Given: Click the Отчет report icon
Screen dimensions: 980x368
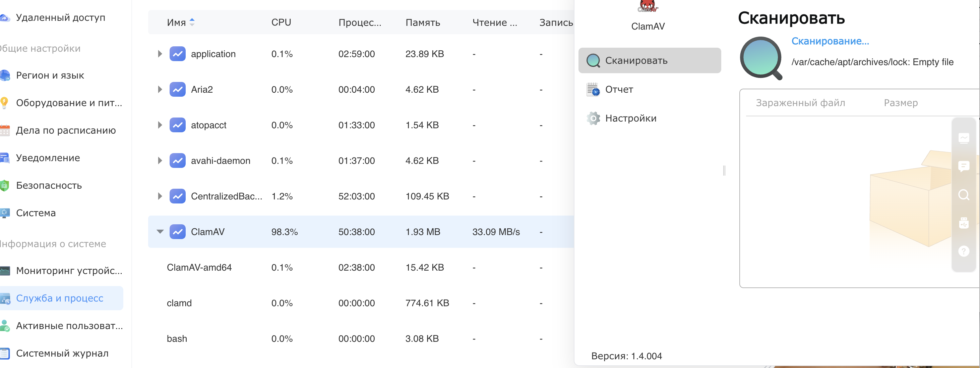Looking at the screenshot, I should (593, 90).
